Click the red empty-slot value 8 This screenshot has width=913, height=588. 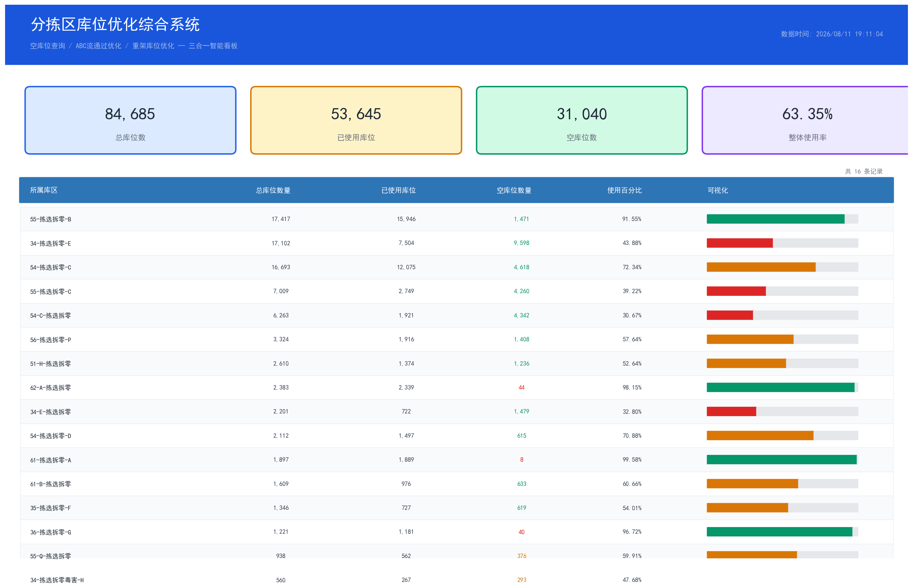coord(521,459)
